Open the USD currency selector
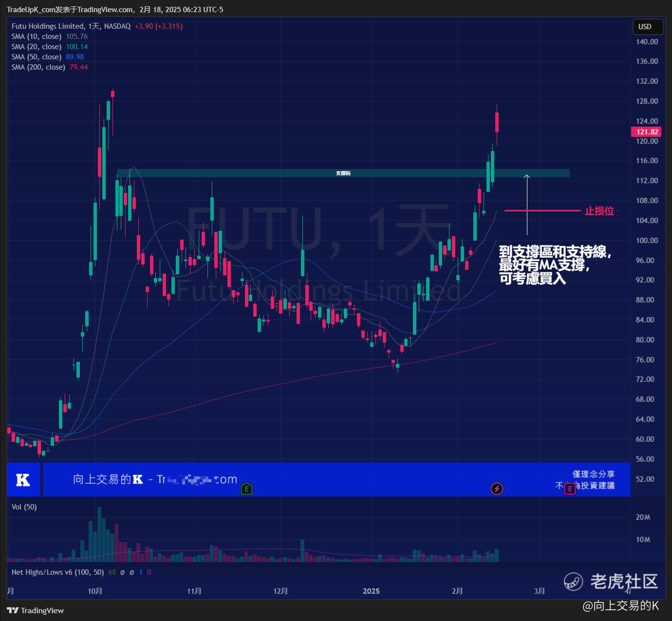Screen dimensions: 672x621 tap(647, 27)
